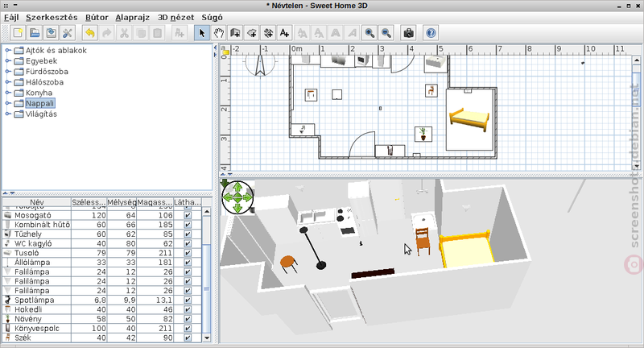Viewport: 644px width, 348px height.
Task: Expand the Fürdőszoba category
Action: [8, 72]
